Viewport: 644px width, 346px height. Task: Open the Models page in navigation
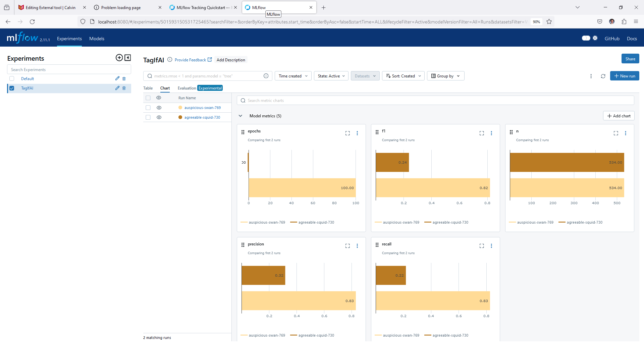pos(97,39)
